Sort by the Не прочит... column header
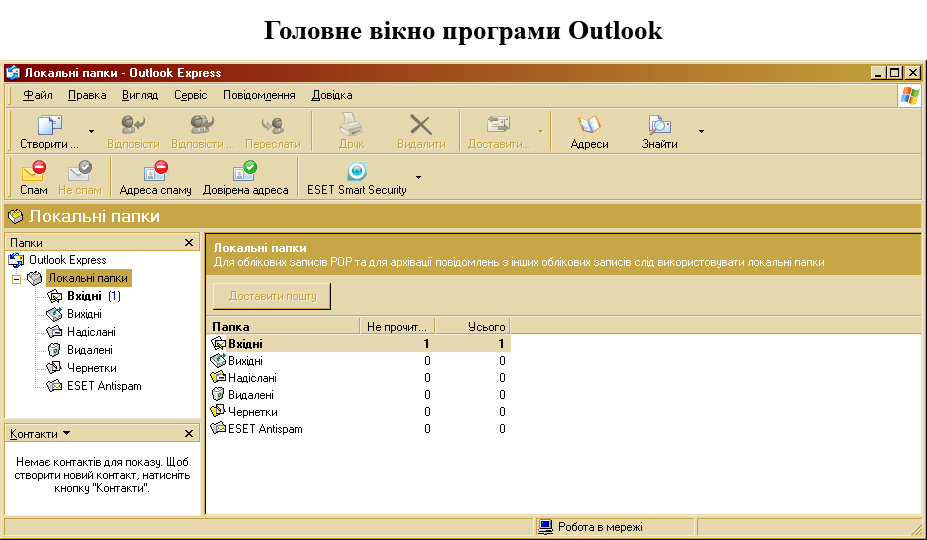This screenshot has height=540, width=927. pos(397,326)
